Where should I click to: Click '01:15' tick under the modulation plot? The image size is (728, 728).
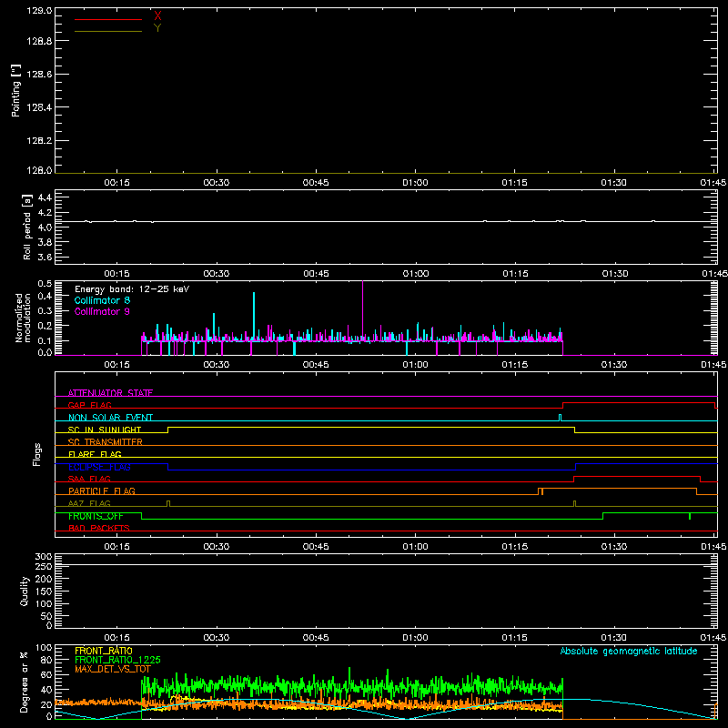515,365
